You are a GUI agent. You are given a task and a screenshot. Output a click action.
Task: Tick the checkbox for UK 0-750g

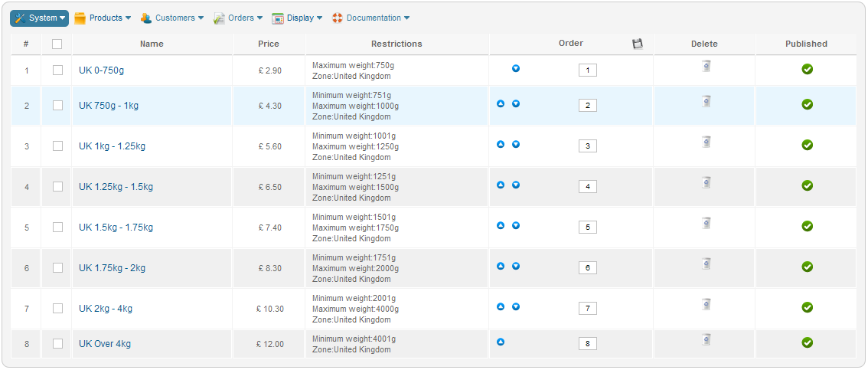coord(57,70)
